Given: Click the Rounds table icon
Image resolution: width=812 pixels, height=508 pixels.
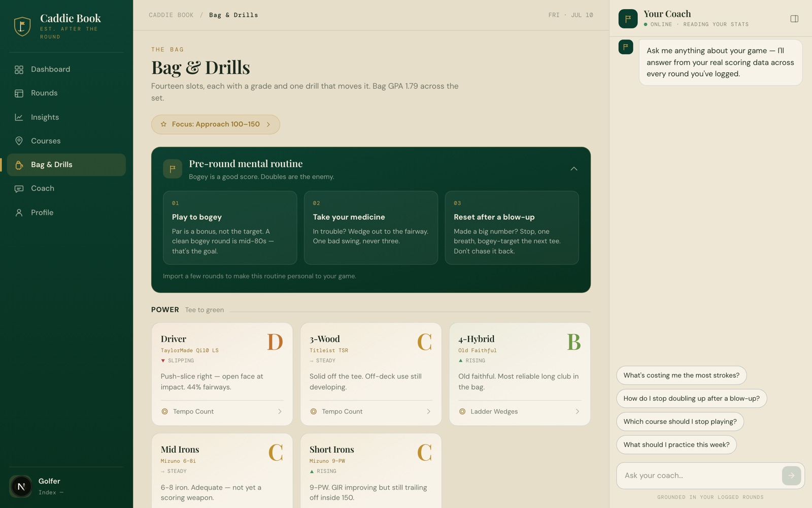Looking at the screenshot, I should click(19, 93).
